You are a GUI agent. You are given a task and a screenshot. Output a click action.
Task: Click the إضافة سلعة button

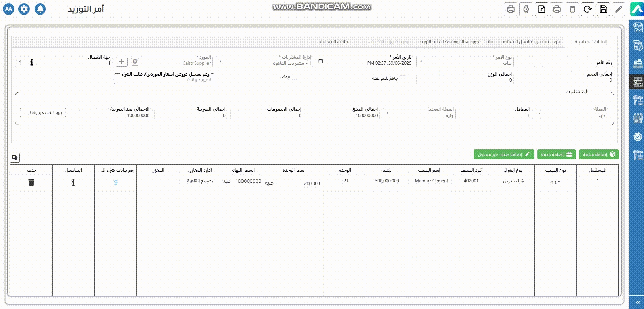(x=599, y=154)
